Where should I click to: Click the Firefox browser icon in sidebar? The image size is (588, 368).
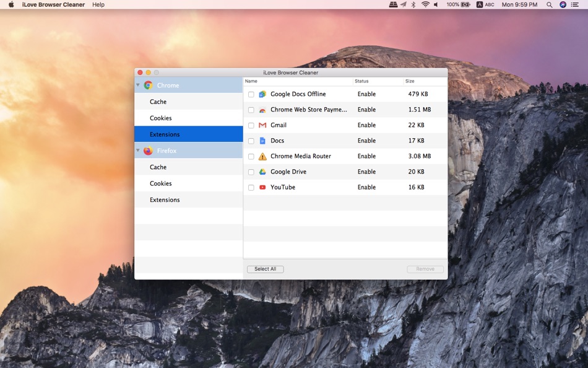pyautogui.click(x=148, y=151)
